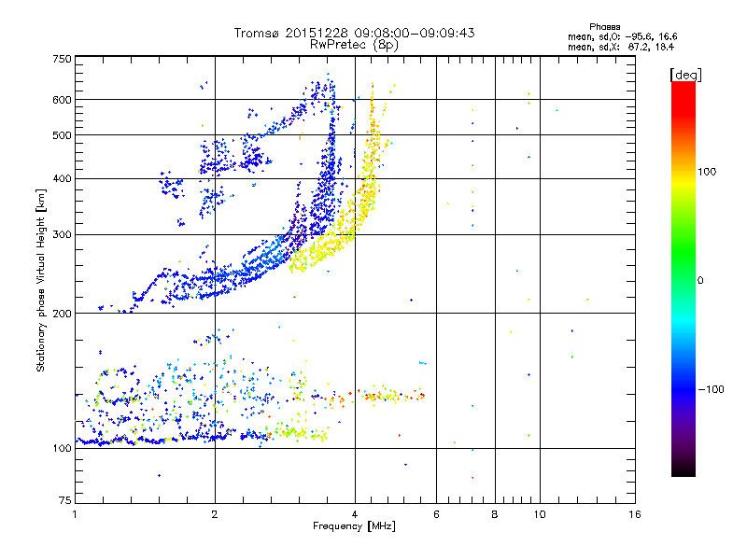Click the 'Phases' heading at top right
Image resolution: width=747 pixels, height=560 pixels.
604,27
